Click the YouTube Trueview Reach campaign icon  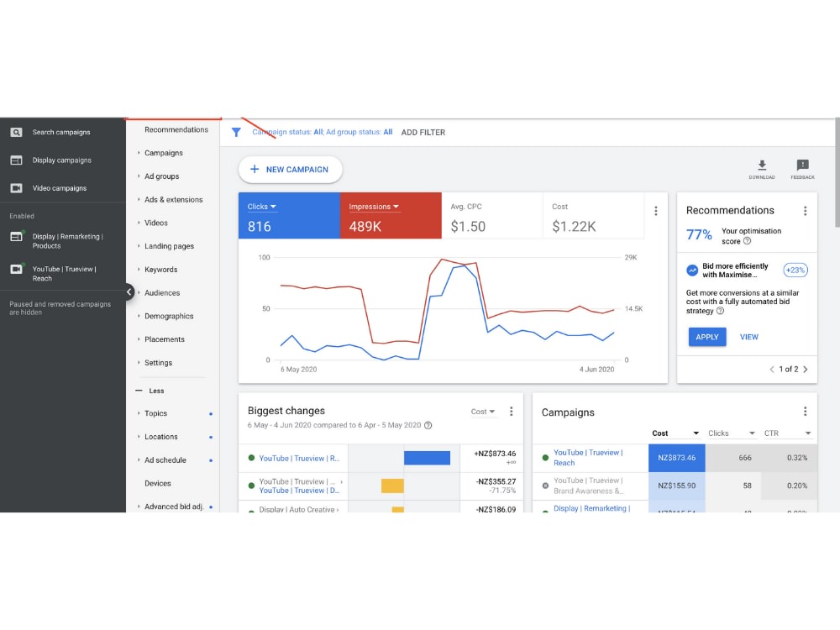[17, 269]
